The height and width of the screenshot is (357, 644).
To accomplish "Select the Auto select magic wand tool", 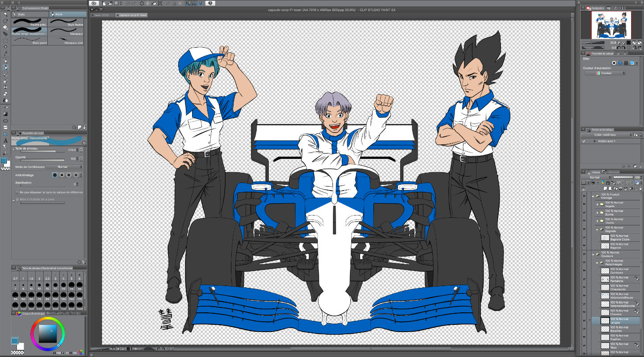I will pos(5,47).
